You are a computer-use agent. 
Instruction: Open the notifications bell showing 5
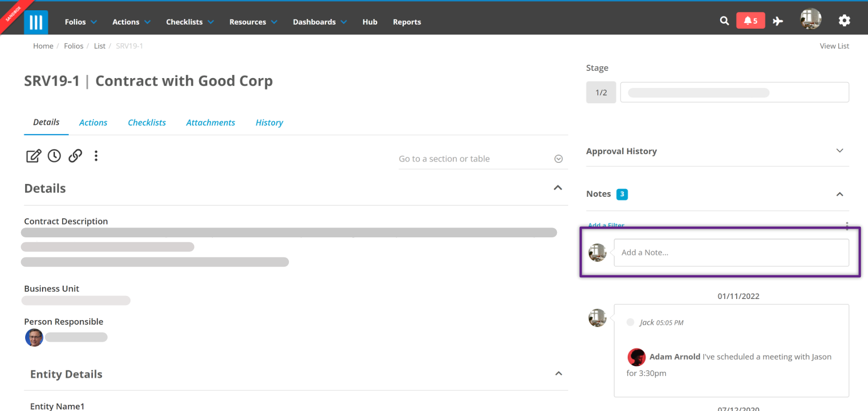tap(750, 21)
